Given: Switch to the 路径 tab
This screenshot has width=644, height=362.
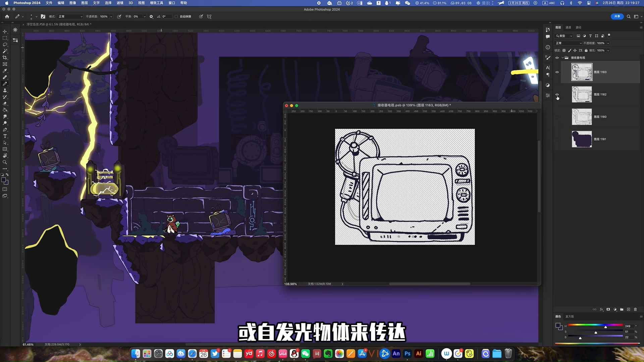Looking at the screenshot, I should point(579,27).
